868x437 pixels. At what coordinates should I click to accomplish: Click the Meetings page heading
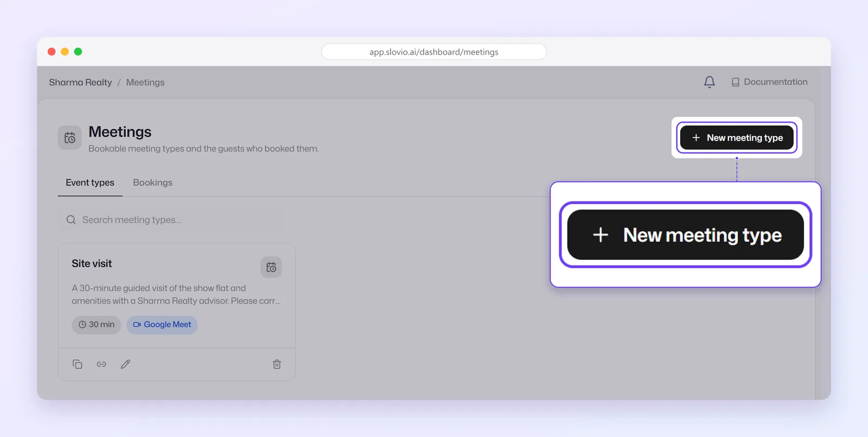click(x=120, y=132)
